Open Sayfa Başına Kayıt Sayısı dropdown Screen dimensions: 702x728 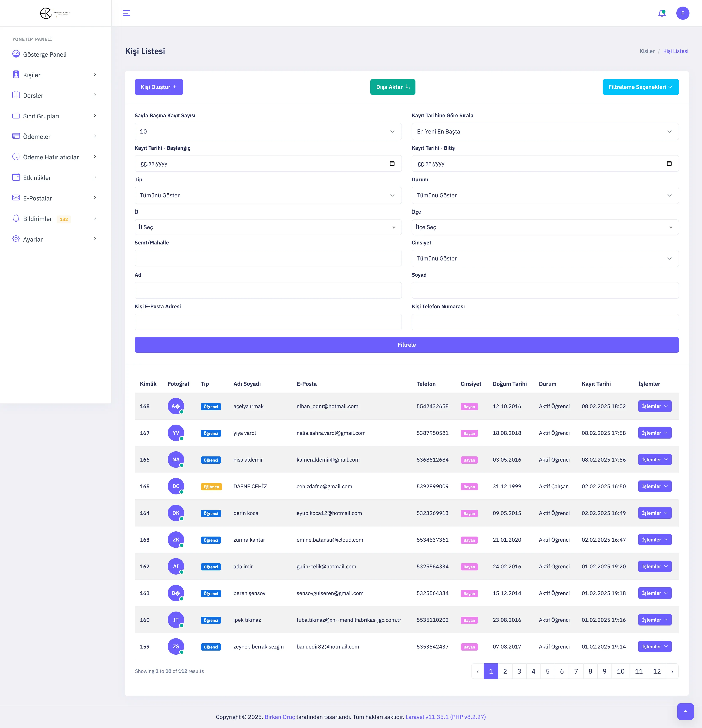(268, 131)
